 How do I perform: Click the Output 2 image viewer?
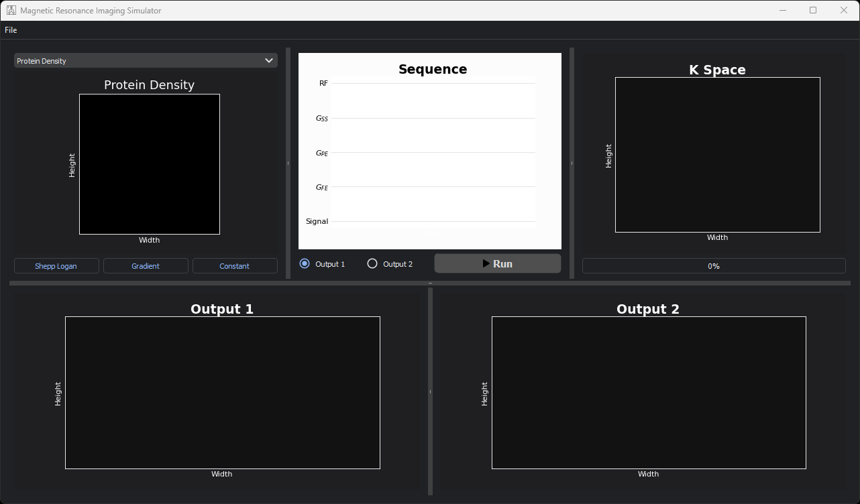tap(649, 393)
